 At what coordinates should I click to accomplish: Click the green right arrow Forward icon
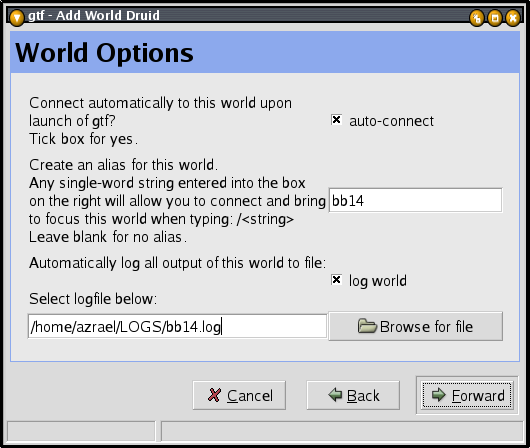[x=439, y=395]
